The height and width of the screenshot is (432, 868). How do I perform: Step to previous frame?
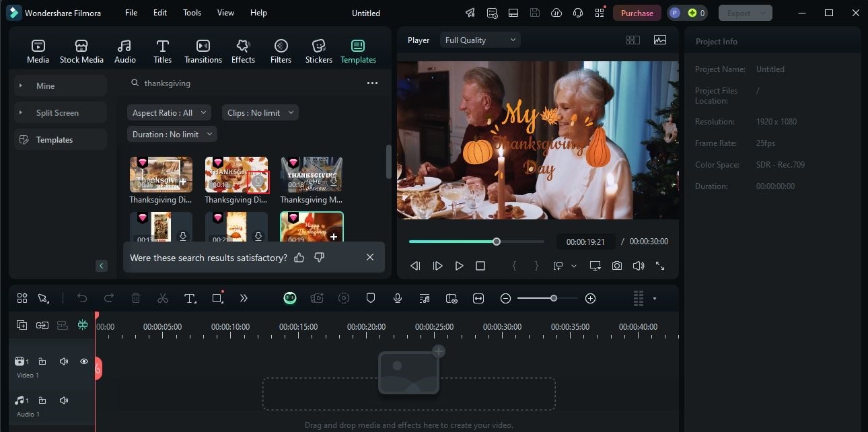click(415, 266)
